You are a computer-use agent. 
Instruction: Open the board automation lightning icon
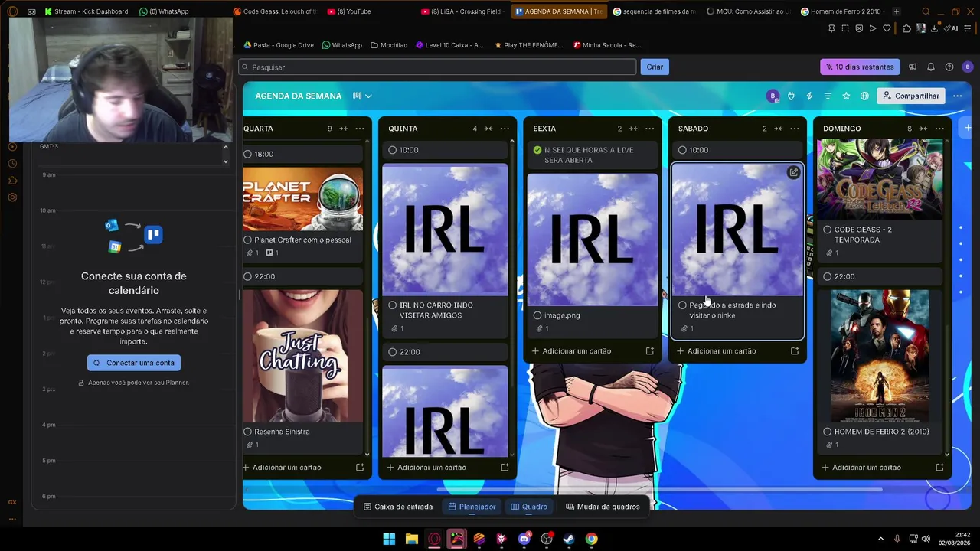pos(809,96)
